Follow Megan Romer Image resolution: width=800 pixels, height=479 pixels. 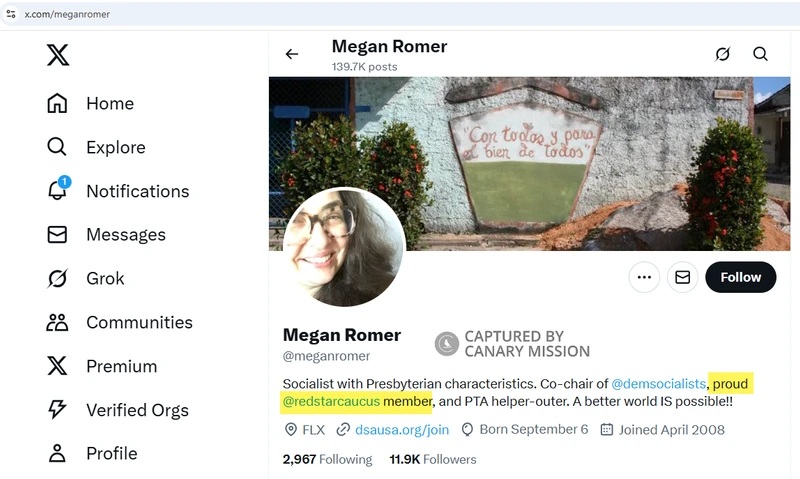point(740,277)
